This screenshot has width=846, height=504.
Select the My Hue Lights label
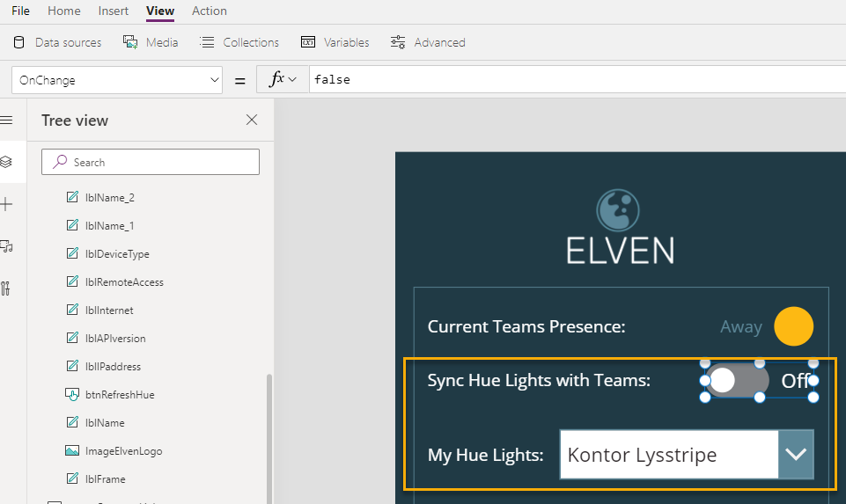click(486, 455)
